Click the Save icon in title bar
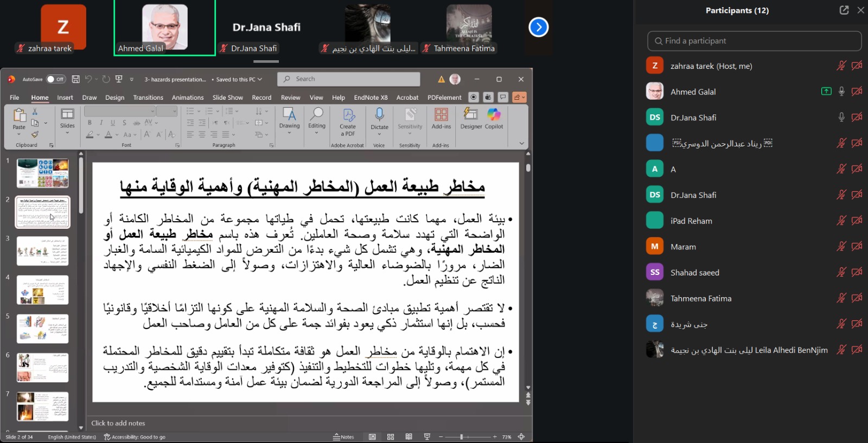The image size is (868, 443). [75, 79]
